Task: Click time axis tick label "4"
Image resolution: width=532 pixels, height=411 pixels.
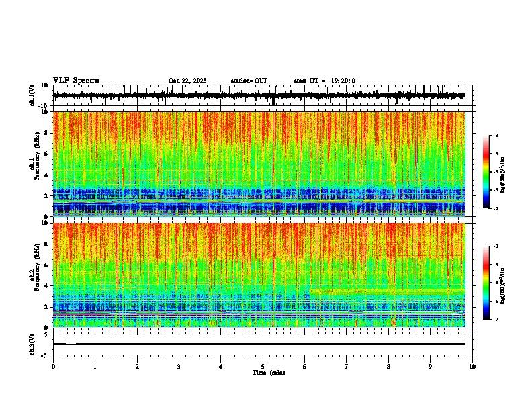Action: coord(221,367)
